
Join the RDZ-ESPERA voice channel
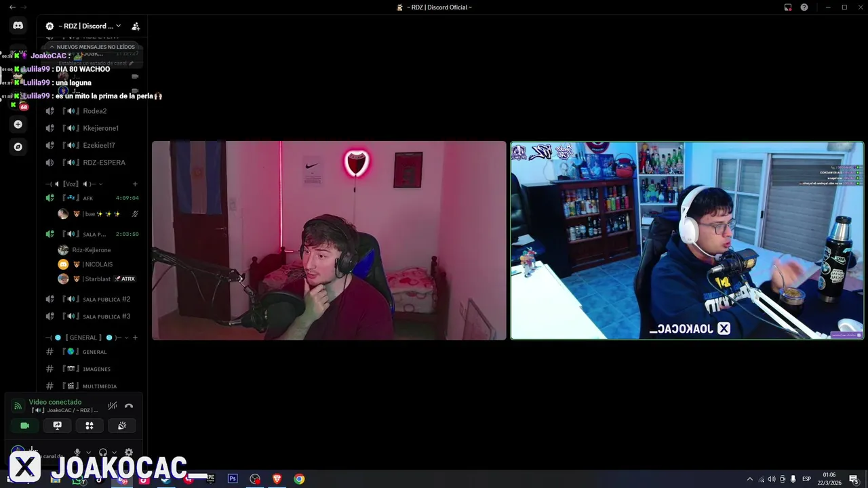(92, 163)
